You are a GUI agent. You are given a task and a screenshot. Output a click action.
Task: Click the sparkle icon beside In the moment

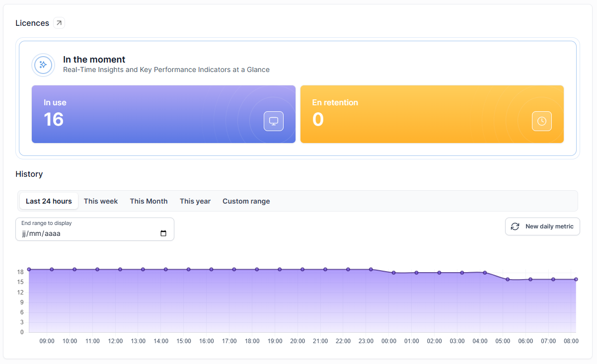coord(43,65)
